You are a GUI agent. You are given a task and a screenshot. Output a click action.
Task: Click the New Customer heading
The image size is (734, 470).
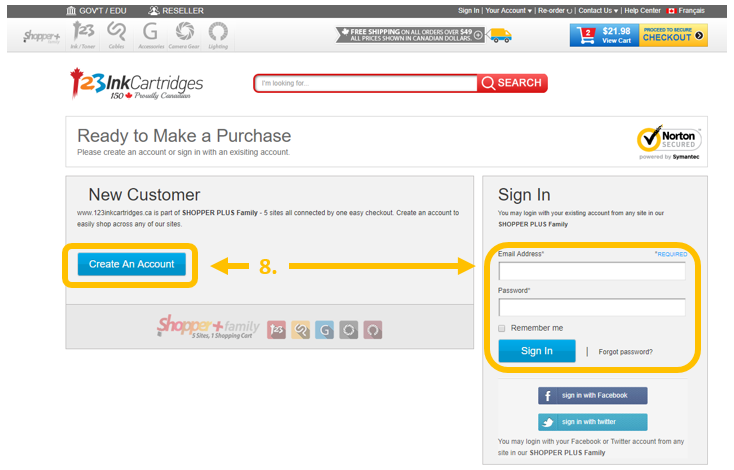(144, 195)
